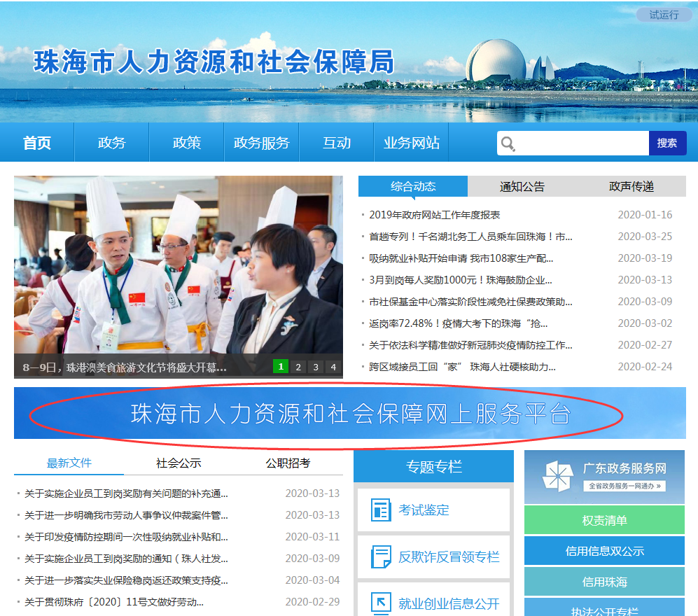
Task: Open 关于实施企业员工到岗奖励有关问题的补充通 file
Action: coord(126,493)
